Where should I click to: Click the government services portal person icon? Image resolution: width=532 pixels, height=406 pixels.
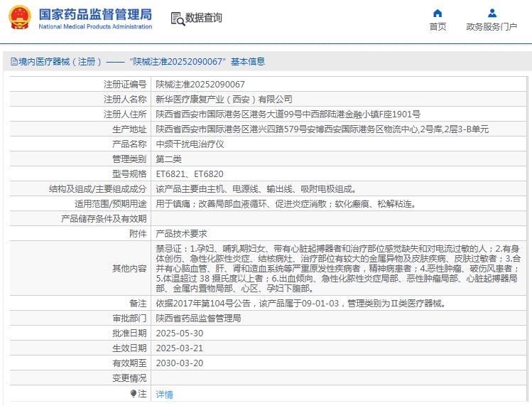pos(492,14)
